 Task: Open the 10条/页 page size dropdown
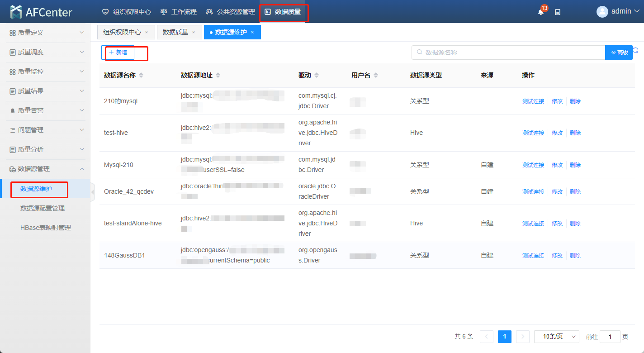556,336
